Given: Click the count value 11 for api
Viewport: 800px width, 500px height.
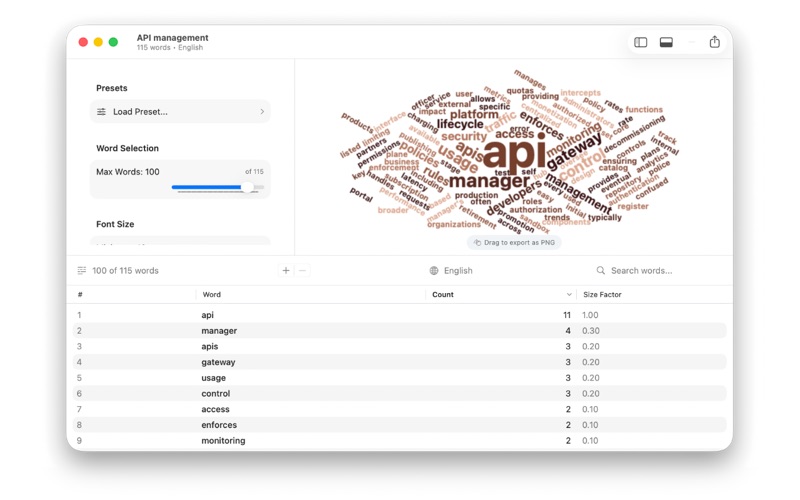Looking at the screenshot, I should [x=566, y=315].
